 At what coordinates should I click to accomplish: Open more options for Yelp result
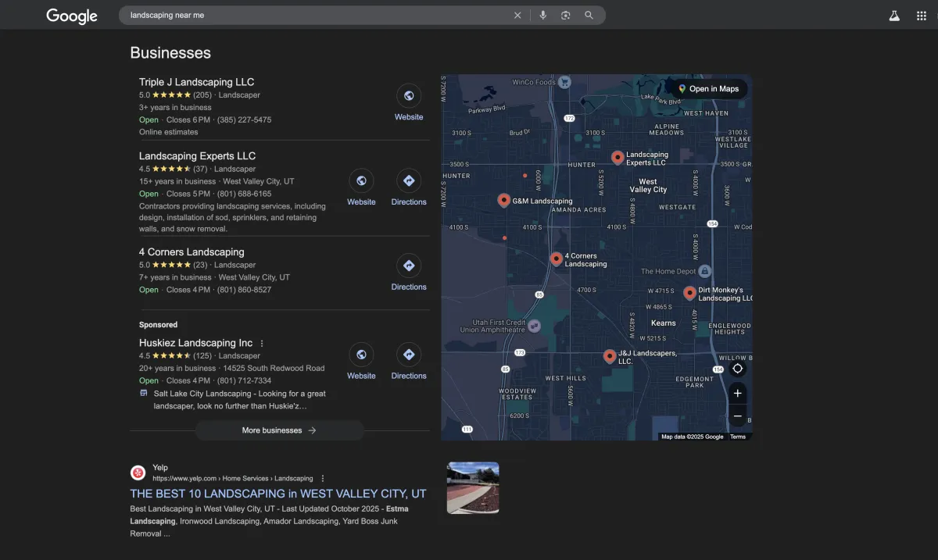click(x=323, y=479)
